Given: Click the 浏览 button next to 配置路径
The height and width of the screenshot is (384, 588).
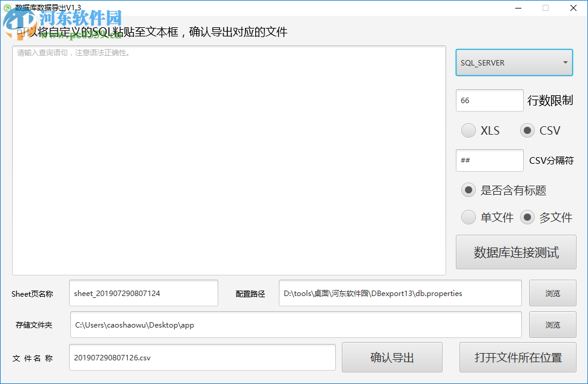Looking at the screenshot, I should [552, 293].
